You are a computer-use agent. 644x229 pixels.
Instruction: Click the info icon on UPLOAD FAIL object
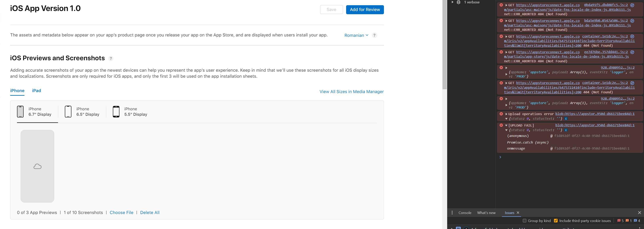point(566,130)
